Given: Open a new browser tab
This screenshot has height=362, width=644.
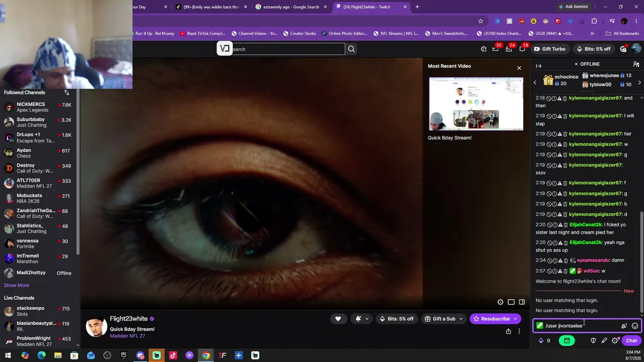Looking at the screenshot, I should click(417, 7).
